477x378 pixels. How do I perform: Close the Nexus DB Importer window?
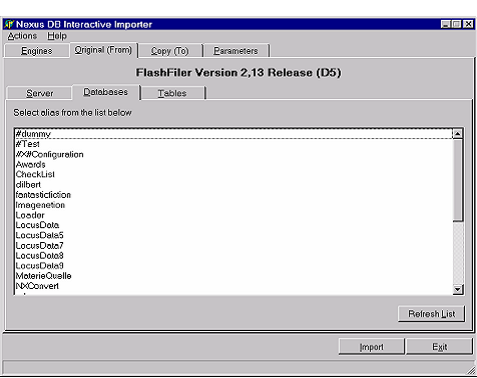(x=468, y=24)
